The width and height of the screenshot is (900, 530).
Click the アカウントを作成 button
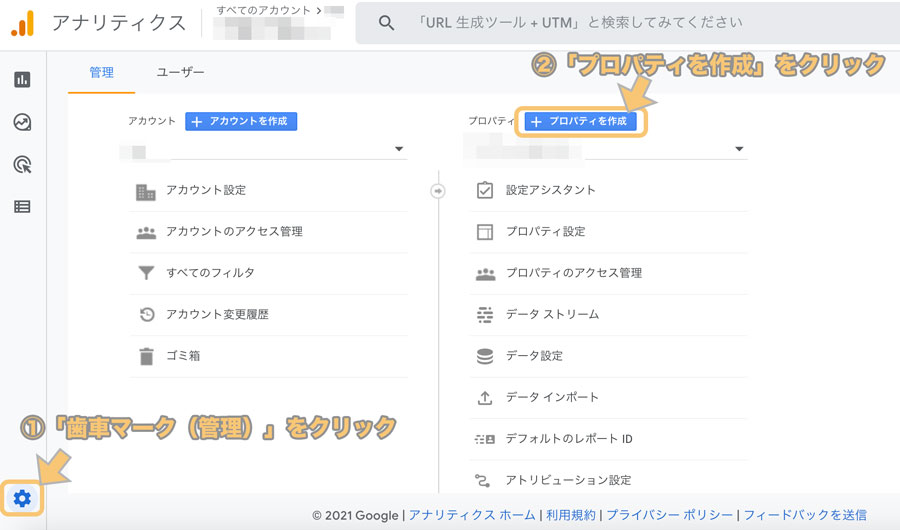(241, 121)
